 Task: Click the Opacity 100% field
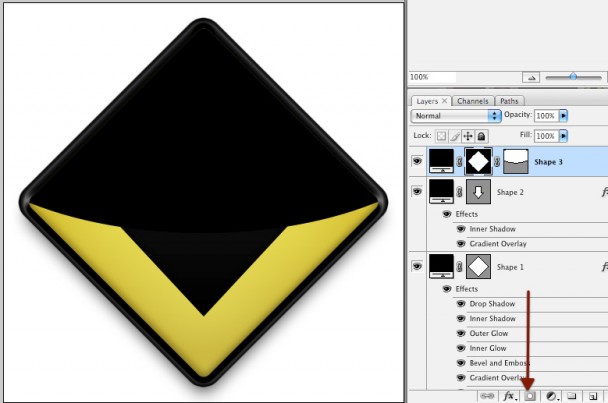pyautogui.click(x=546, y=116)
